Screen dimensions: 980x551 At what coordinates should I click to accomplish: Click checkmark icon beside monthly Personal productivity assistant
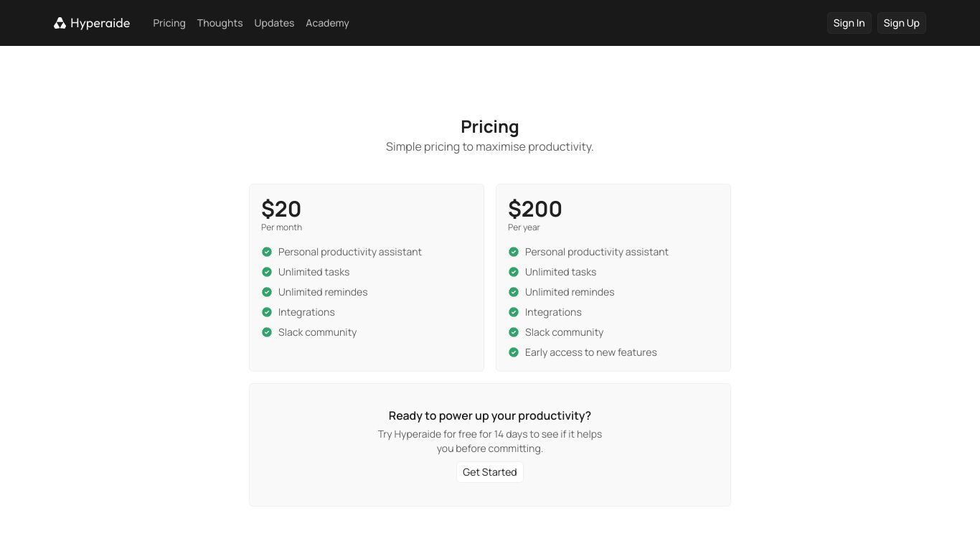coord(267,252)
